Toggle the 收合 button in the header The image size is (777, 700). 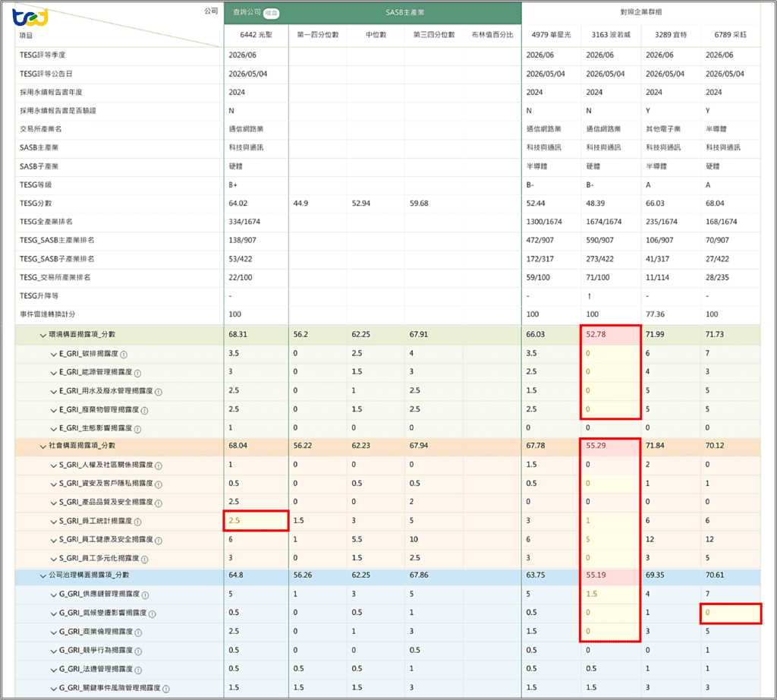(271, 13)
